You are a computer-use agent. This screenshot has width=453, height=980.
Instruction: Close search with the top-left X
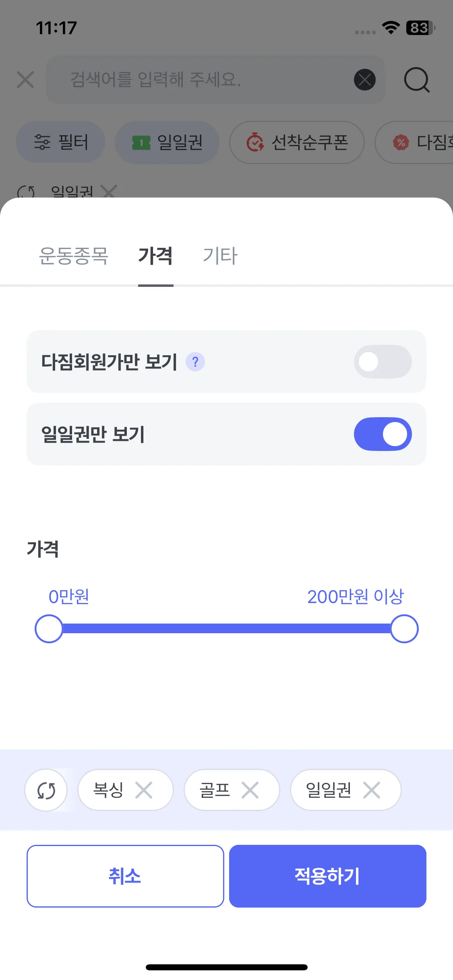pyautogui.click(x=25, y=80)
